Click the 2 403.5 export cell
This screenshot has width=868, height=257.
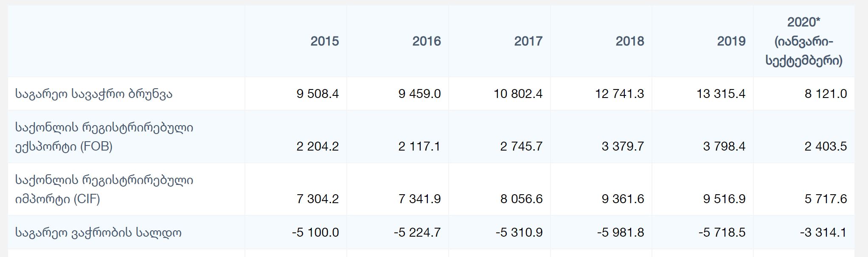(x=826, y=146)
